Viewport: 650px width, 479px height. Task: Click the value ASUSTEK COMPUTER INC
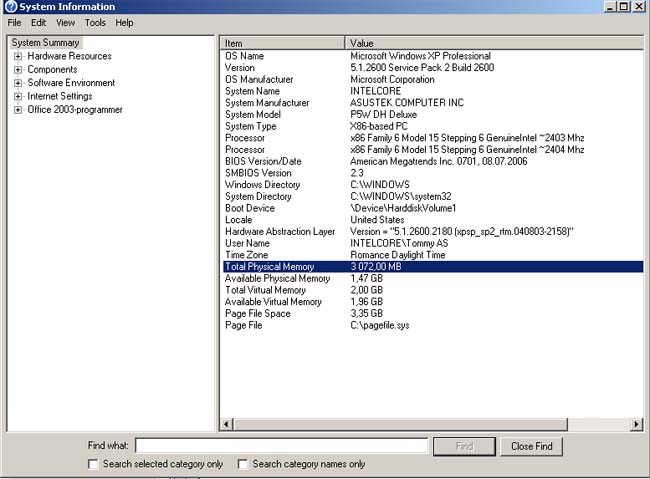click(407, 102)
